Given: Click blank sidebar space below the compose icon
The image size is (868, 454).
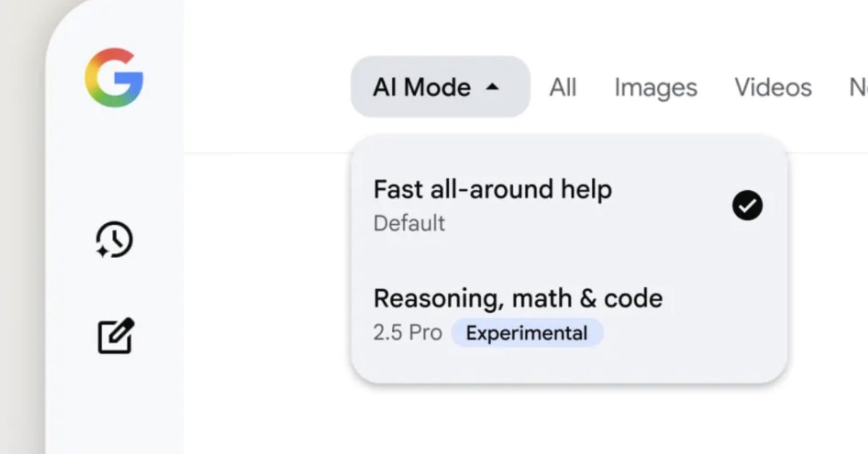Looking at the screenshot, I should [x=114, y=405].
